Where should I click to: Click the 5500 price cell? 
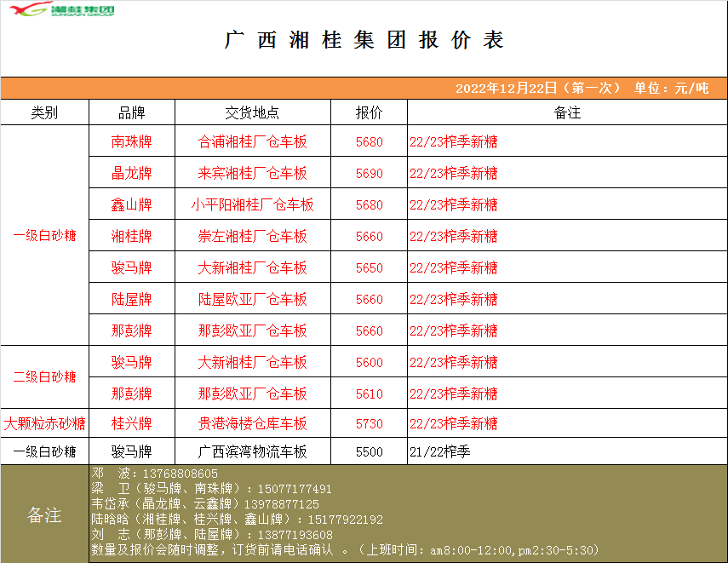click(369, 452)
